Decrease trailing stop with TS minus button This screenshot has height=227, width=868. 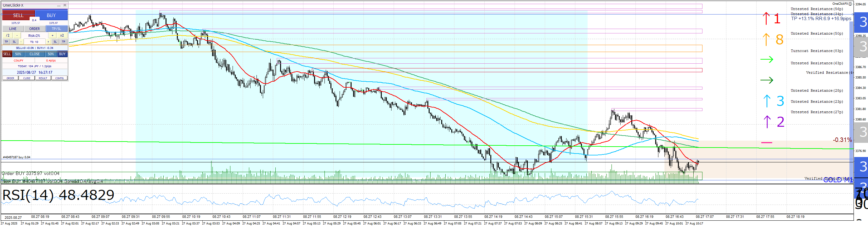21,42
